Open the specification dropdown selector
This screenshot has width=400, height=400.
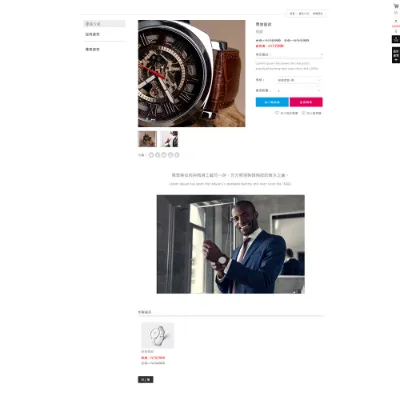pos(298,80)
